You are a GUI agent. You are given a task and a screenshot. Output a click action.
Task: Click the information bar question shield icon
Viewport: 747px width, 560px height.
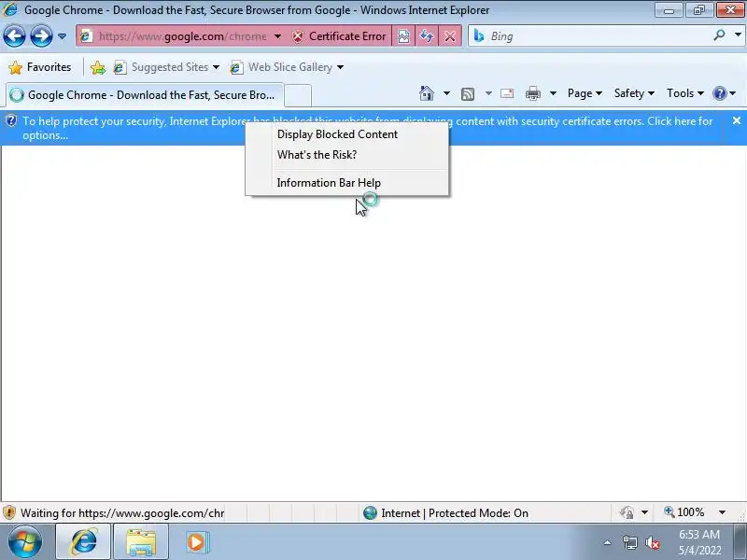tap(11, 121)
